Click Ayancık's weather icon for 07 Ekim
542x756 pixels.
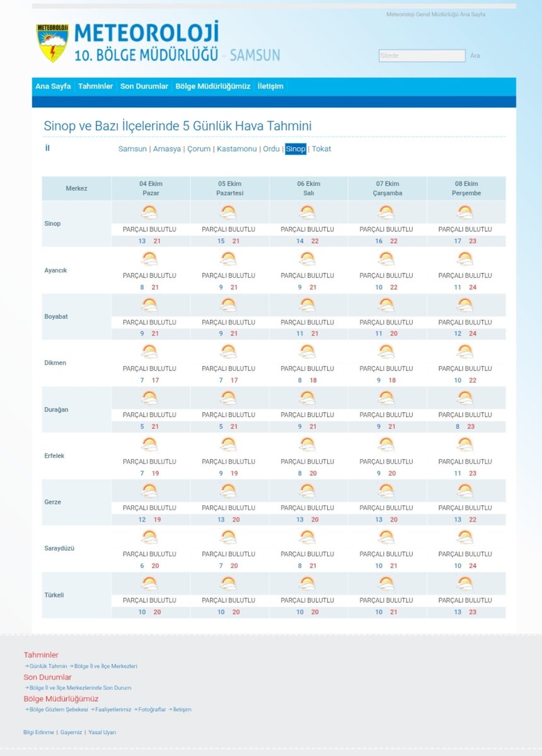click(386, 259)
